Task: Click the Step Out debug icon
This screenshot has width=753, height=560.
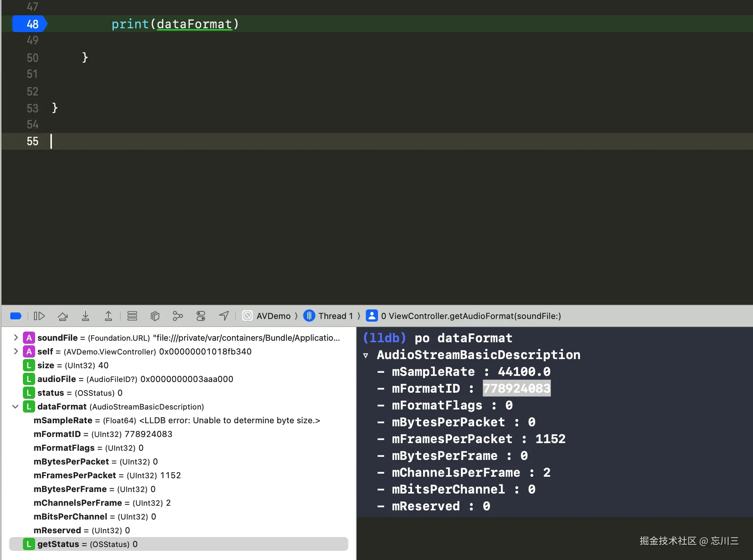Action: 108,316
